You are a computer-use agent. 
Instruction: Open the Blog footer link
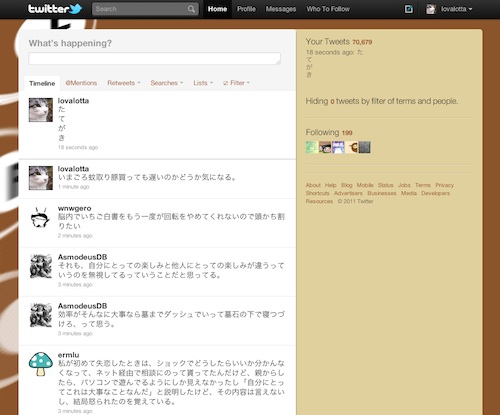(346, 185)
